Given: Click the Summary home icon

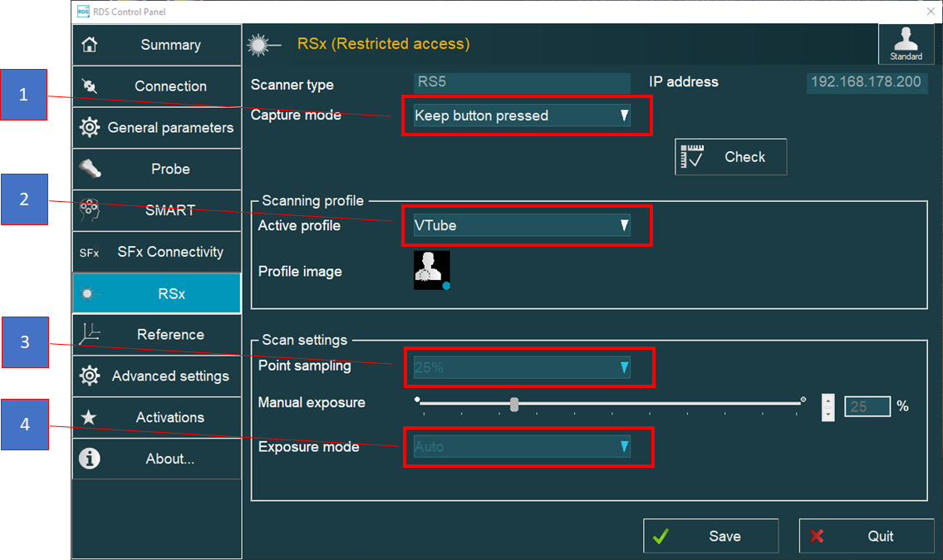Looking at the screenshot, I should [x=91, y=45].
